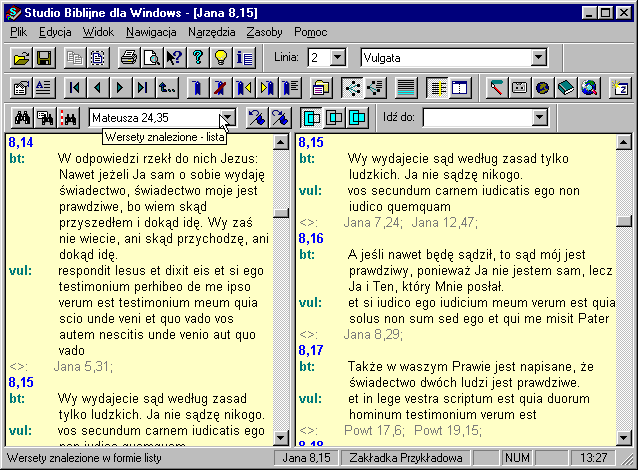Go to previous verse with the left arrow

(x=97, y=87)
